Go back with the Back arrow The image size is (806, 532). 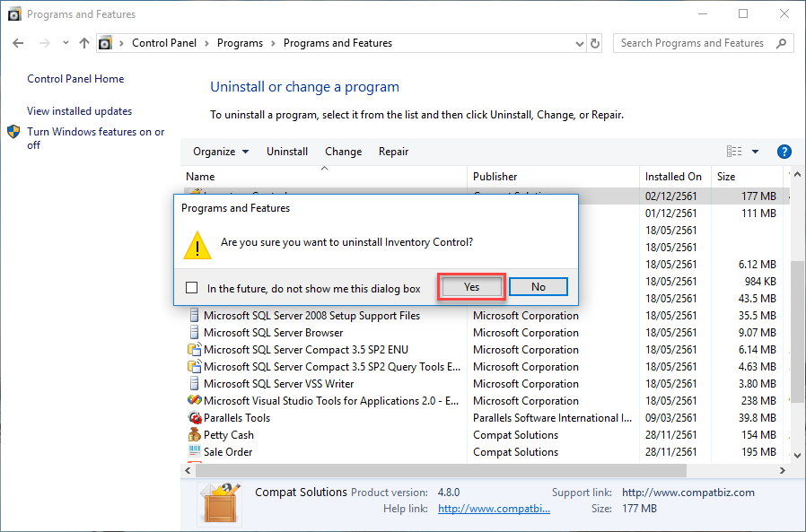(x=18, y=43)
